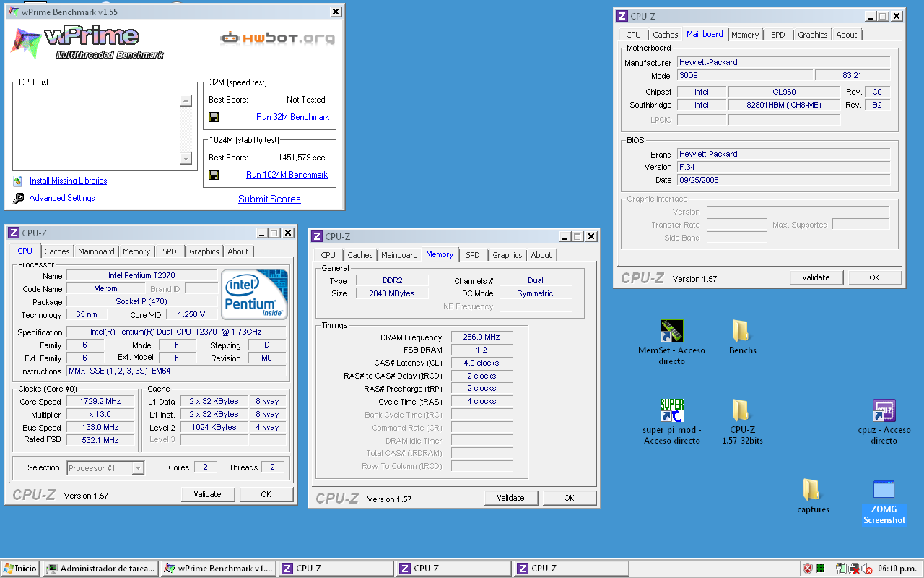Open Caches tab in CPU window
Viewport: 924px width, 578px height.
point(57,251)
